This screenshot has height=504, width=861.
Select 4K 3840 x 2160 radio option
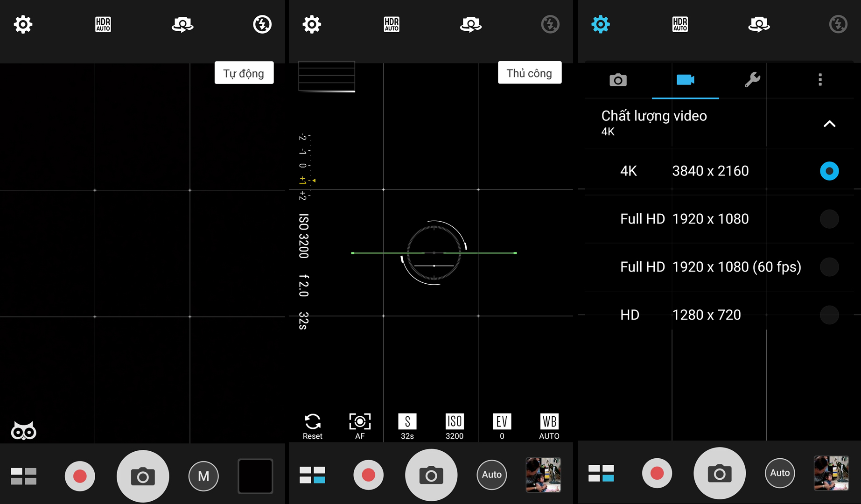[x=829, y=171]
